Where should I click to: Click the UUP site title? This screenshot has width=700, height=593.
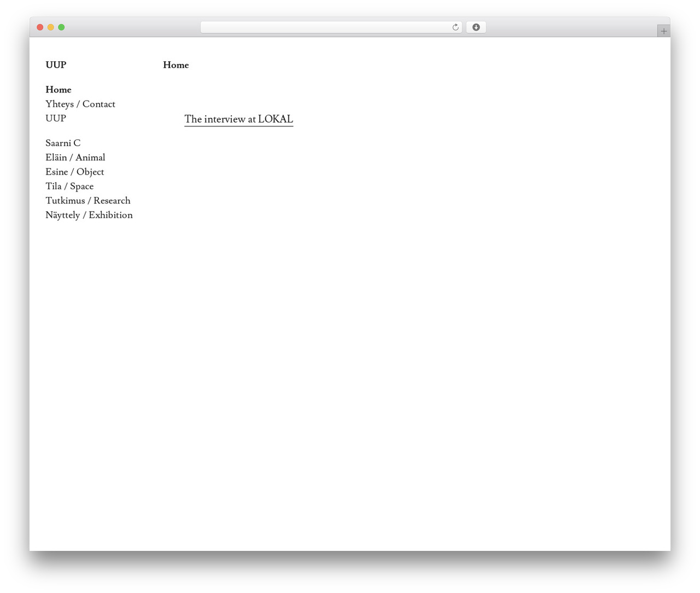(56, 65)
